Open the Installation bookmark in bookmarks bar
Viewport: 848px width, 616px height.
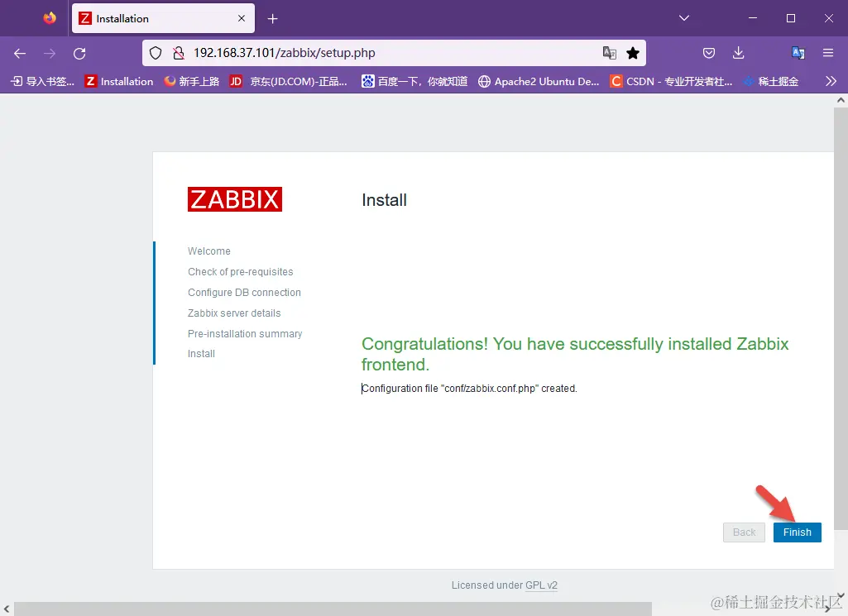pyautogui.click(x=119, y=82)
